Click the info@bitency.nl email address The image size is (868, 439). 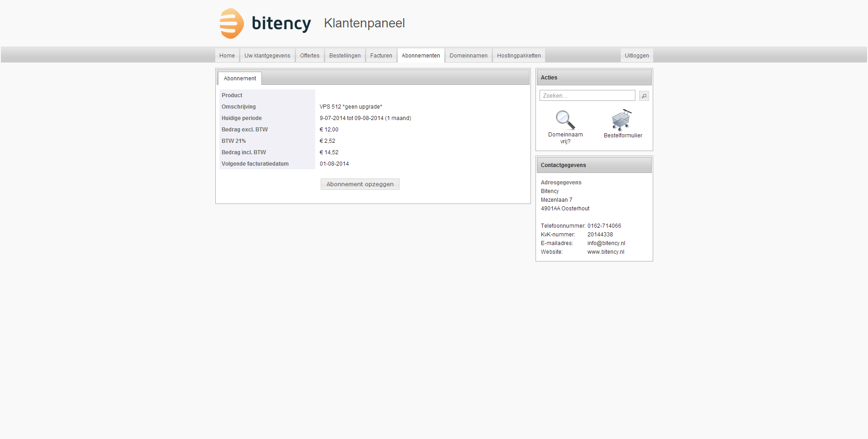tap(606, 243)
